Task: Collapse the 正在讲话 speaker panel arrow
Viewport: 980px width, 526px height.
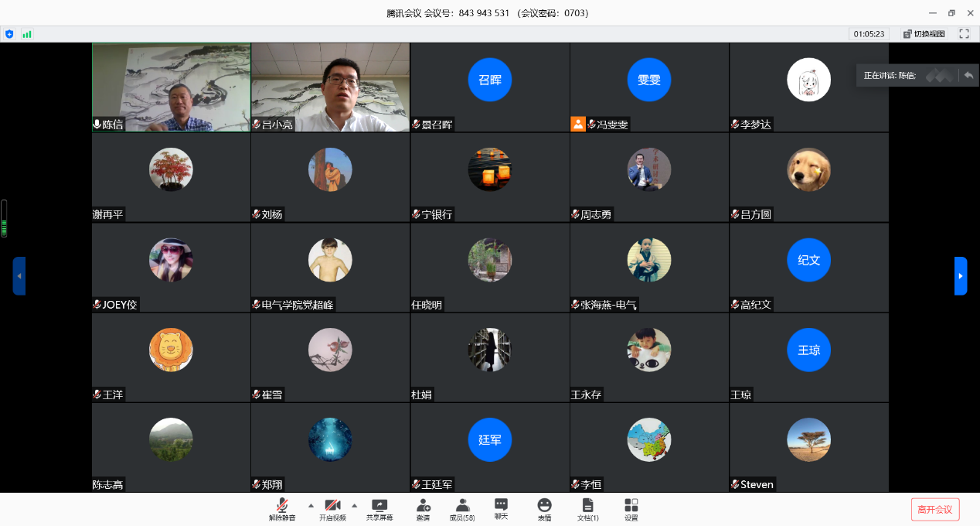Action: (x=968, y=75)
